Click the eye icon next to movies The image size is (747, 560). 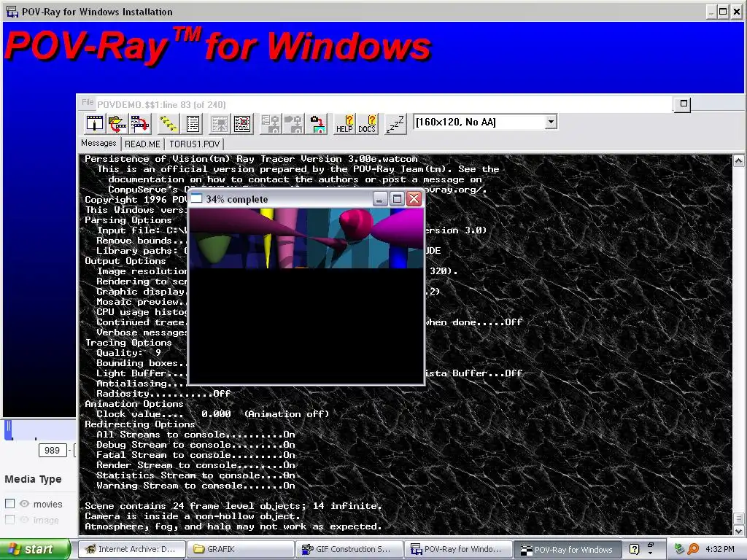click(x=24, y=503)
